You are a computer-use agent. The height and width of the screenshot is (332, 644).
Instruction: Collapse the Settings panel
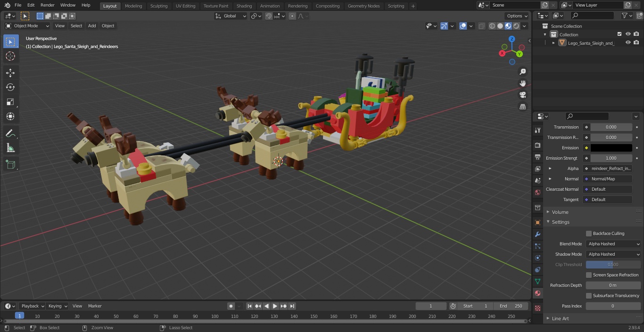coord(560,222)
